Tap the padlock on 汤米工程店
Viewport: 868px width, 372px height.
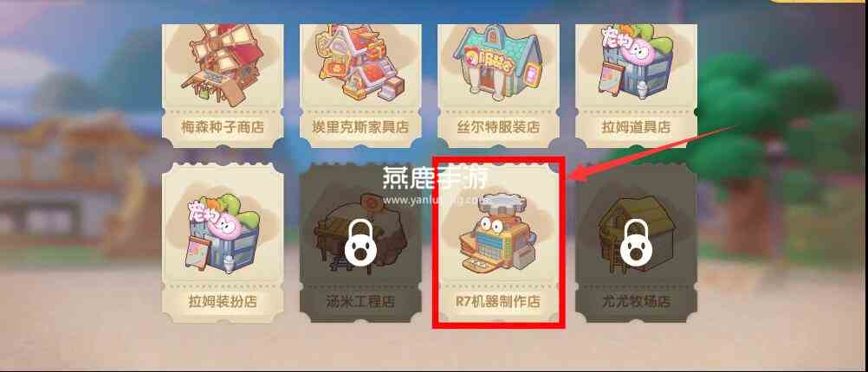[x=360, y=241]
